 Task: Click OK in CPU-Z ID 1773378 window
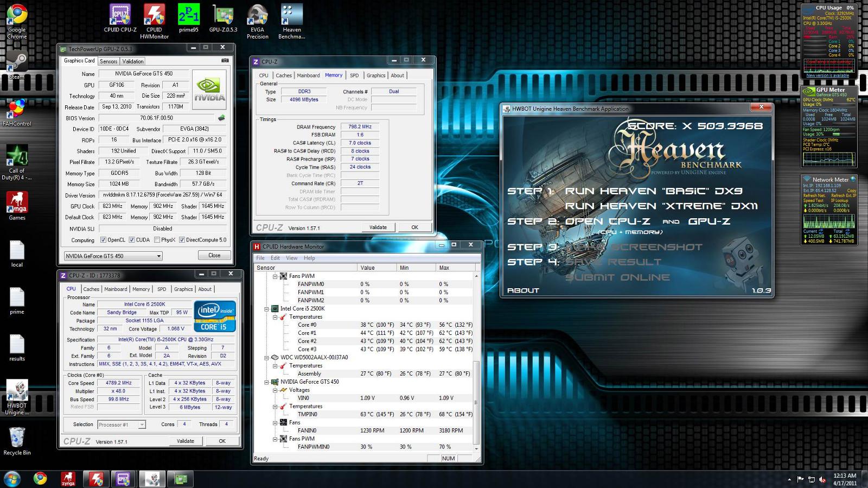click(222, 441)
